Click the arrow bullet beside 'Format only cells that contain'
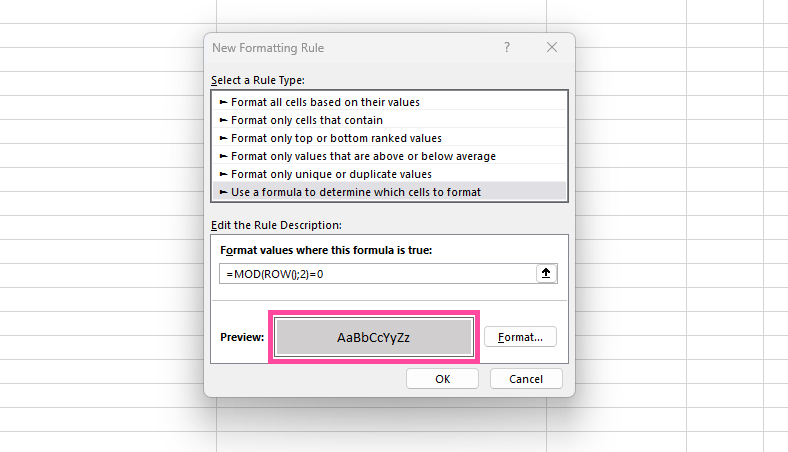Viewport: 788px width, 452px height. (224, 120)
